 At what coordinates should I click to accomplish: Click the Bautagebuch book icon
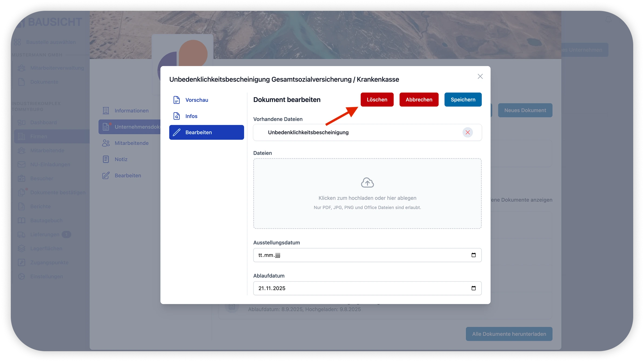pos(21,220)
